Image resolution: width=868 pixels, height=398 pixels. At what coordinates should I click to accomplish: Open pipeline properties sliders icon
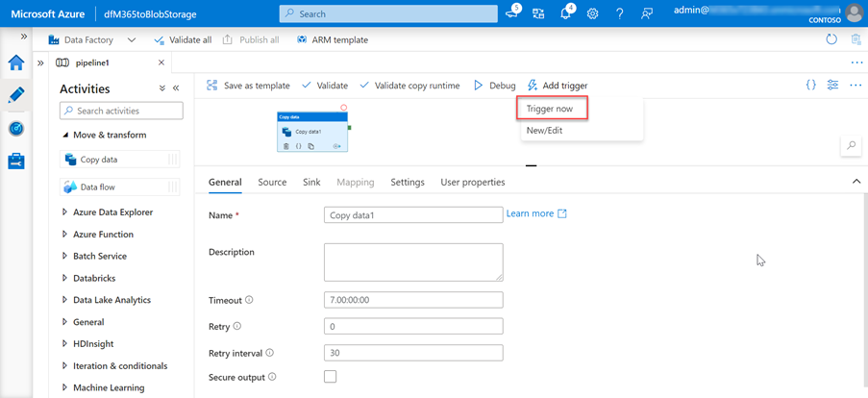point(833,86)
